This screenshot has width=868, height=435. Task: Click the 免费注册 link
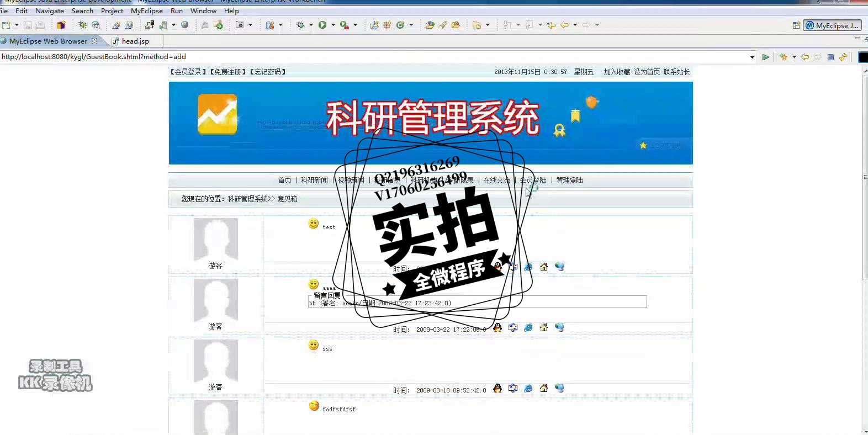[x=227, y=72]
